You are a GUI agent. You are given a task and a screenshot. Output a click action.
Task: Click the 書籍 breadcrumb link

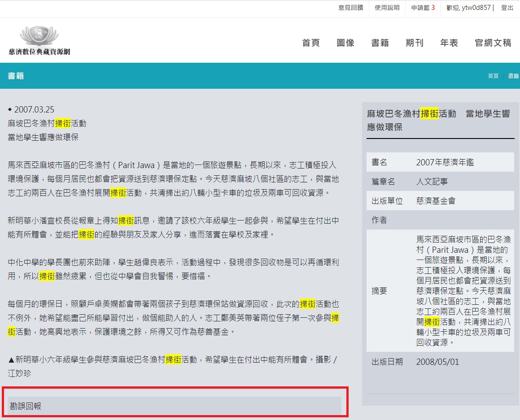point(513,76)
